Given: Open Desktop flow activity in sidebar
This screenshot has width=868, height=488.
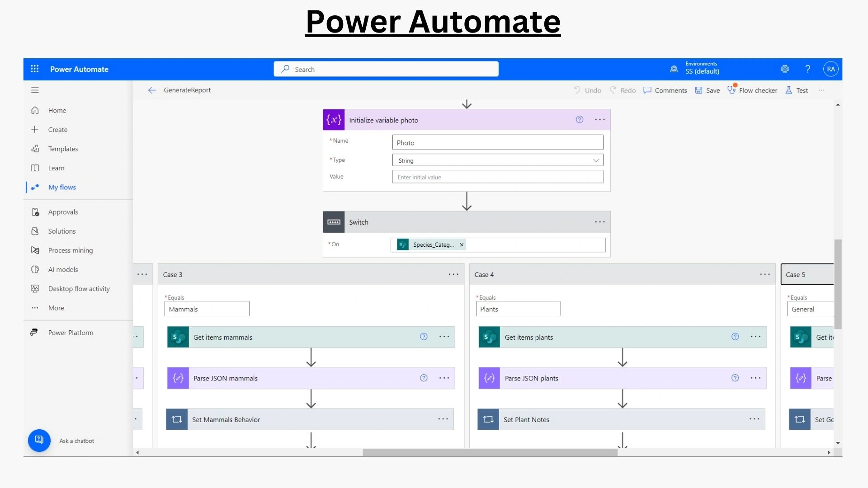Looking at the screenshot, I should click(x=78, y=289).
